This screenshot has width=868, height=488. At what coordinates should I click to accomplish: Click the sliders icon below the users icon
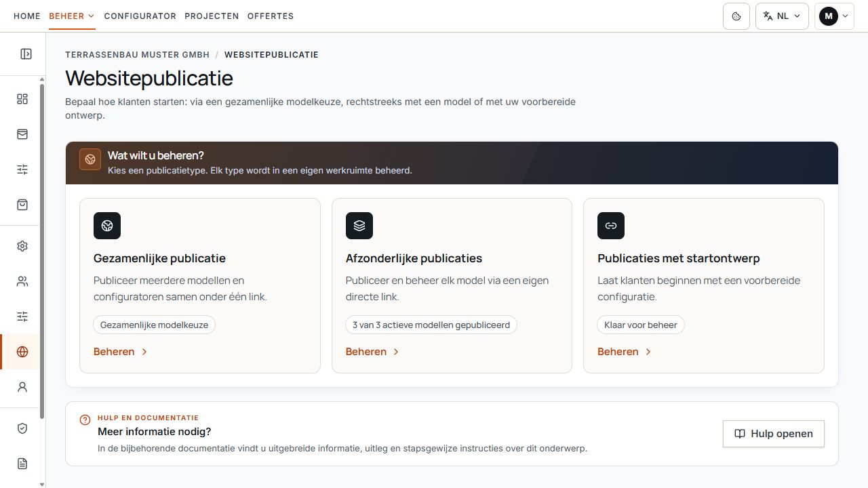click(x=22, y=317)
